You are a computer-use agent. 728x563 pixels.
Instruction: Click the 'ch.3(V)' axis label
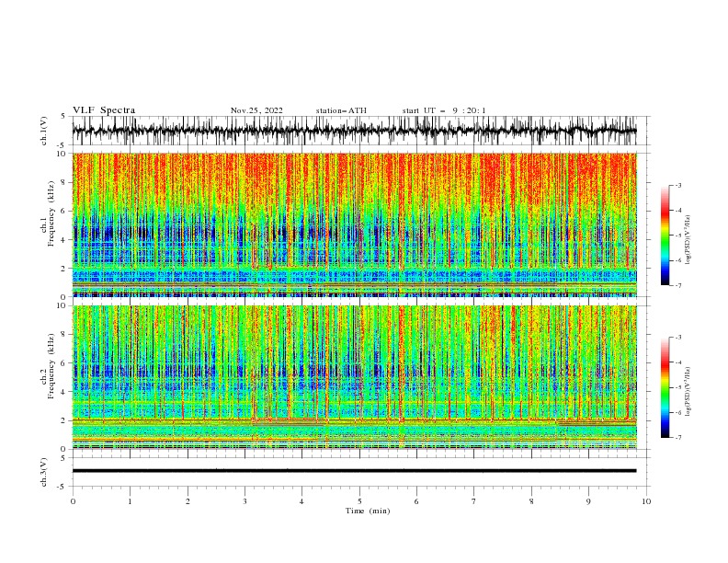point(44,472)
